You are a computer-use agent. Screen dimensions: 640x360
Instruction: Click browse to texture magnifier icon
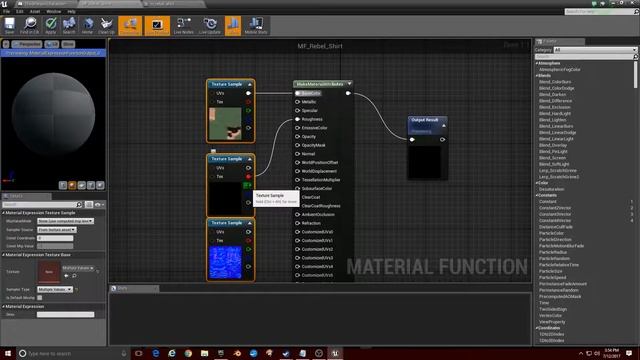pyautogui.click(x=75, y=276)
